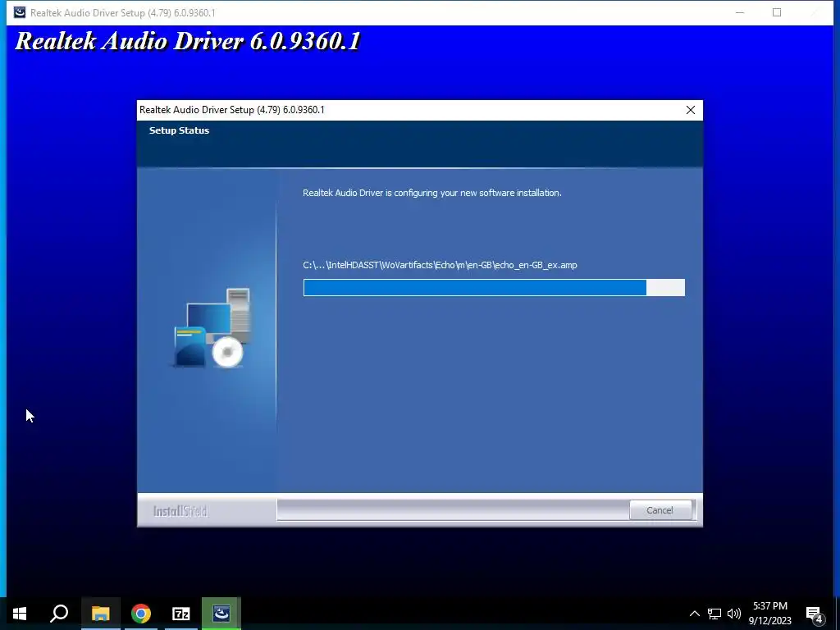Open File Explorer from the taskbar
The image size is (840, 630).
pos(100,614)
